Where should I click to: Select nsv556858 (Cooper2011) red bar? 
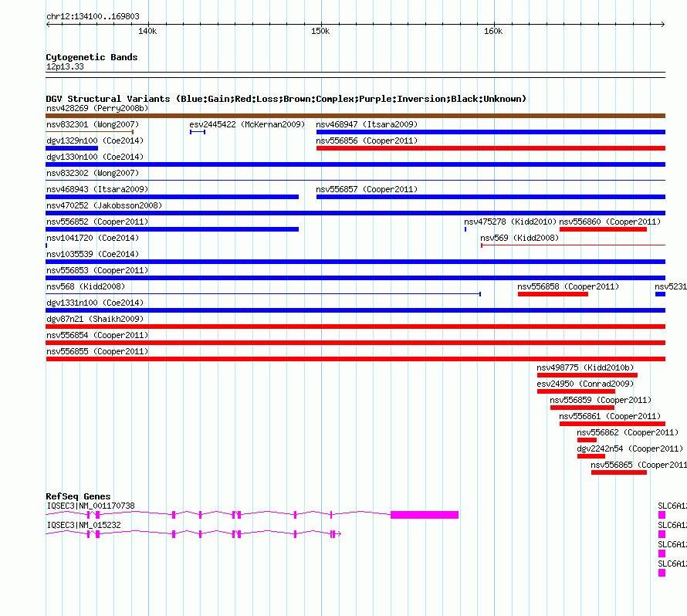pyautogui.click(x=553, y=294)
